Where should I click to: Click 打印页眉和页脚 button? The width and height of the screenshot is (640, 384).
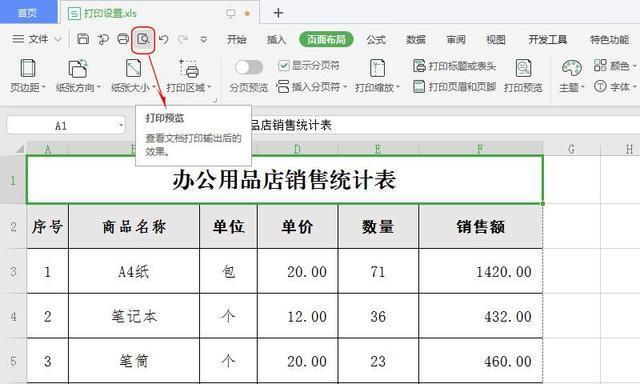pyautogui.click(x=454, y=87)
